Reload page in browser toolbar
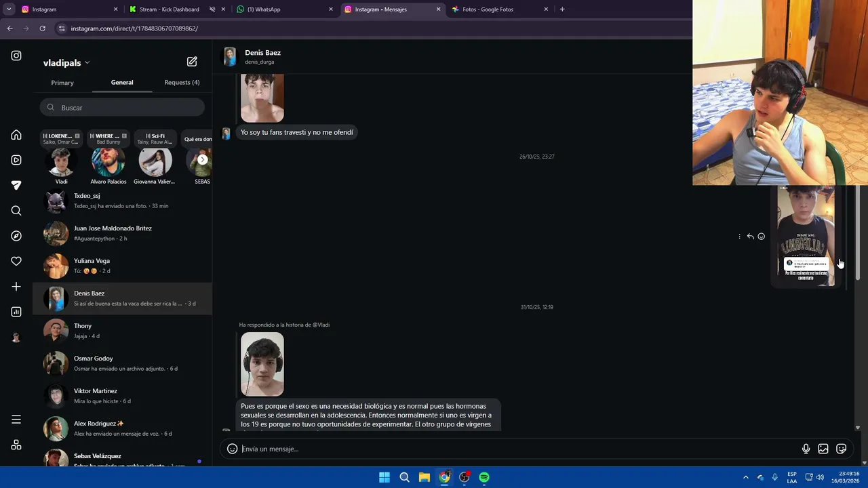The image size is (868, 488). tap(42, 28)
